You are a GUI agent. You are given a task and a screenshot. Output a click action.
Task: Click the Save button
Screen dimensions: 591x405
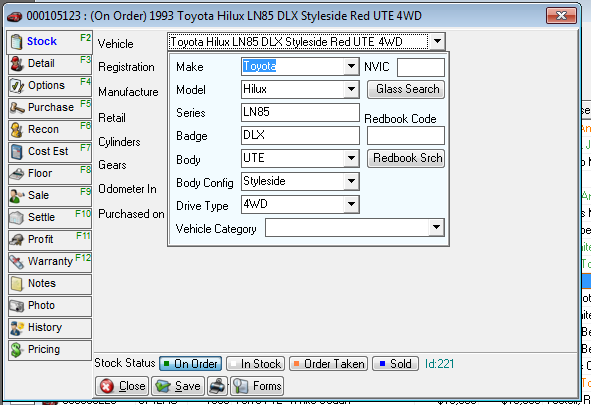click(x=178, y=386)
